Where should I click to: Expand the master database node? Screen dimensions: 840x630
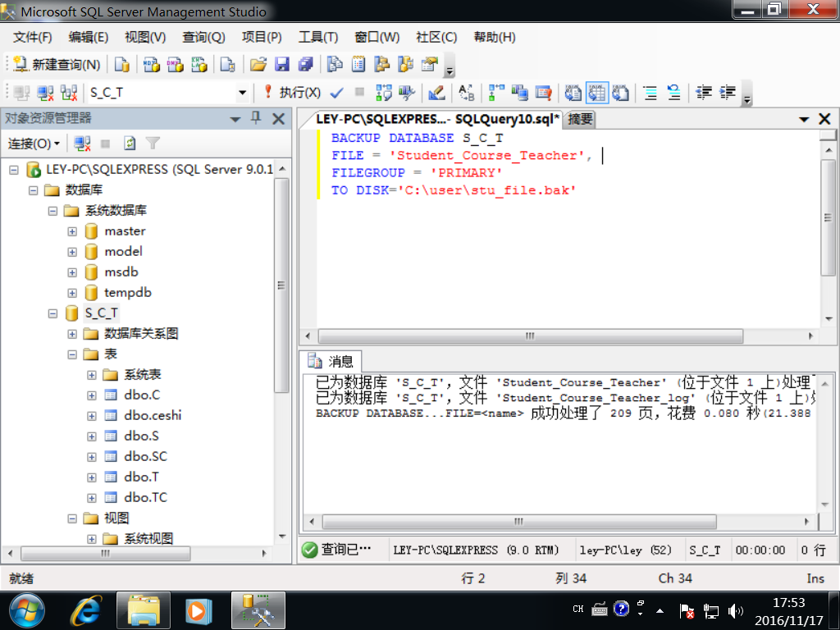[x=72, y=231]
